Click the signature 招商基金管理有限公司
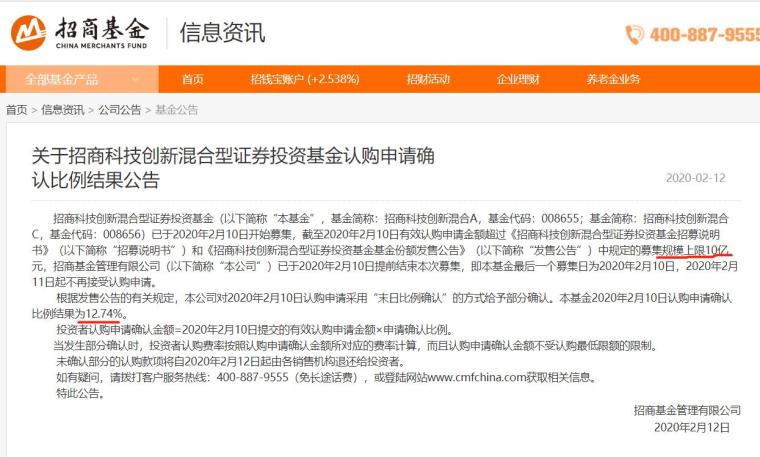This screenshot has width=760, height=457. pyautogui.click(x=687, y=410)
